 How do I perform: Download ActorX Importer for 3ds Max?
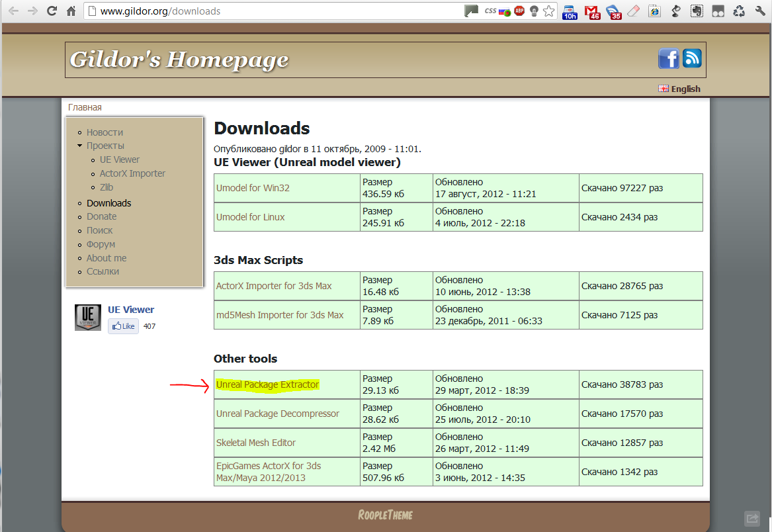(x=274, y=286)
